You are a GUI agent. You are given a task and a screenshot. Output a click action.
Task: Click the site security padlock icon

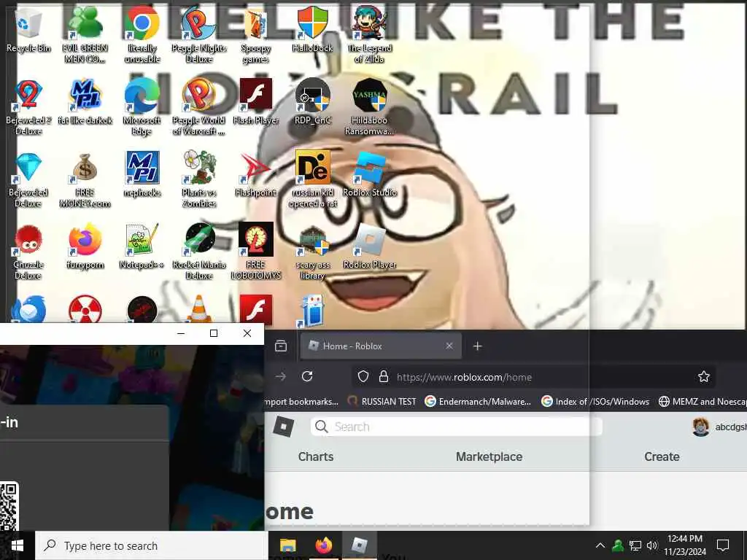384,377
